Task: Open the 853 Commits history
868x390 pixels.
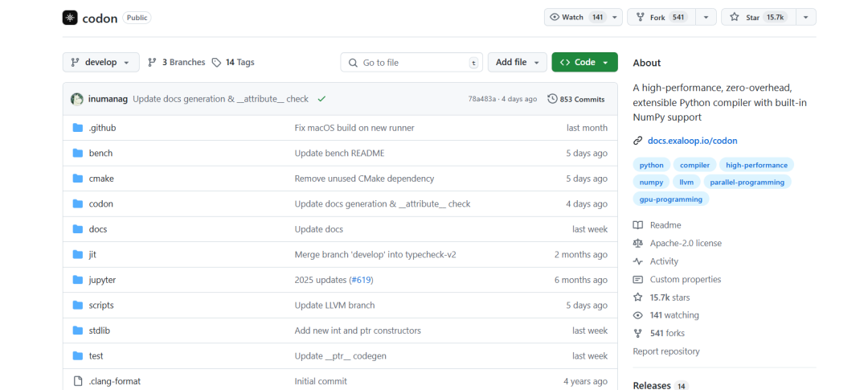Action: point(575,99)
